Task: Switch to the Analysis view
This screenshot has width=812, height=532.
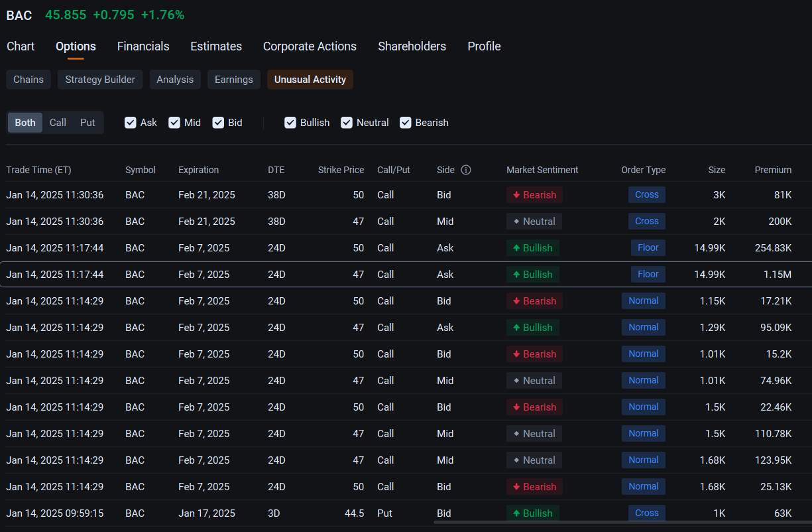Action: pos(175,80)
